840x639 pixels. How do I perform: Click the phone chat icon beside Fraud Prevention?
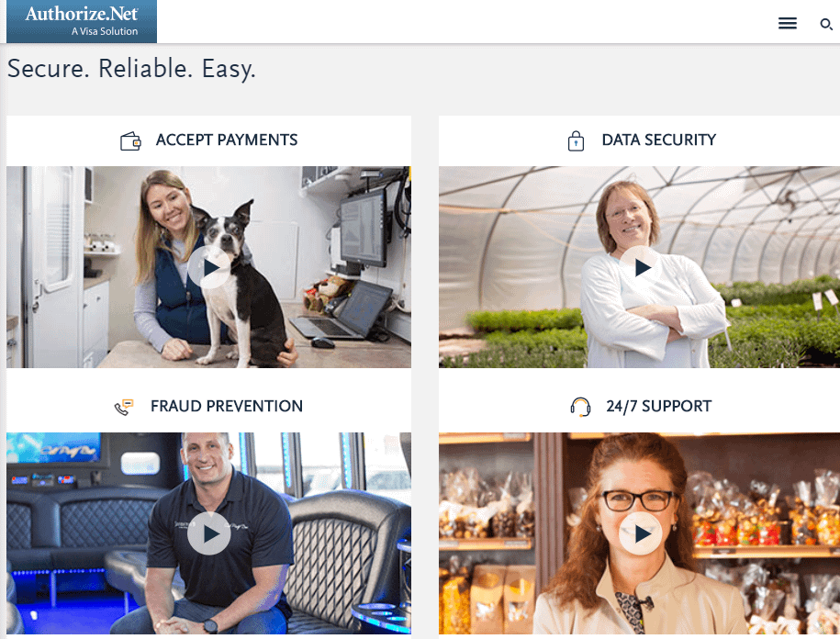pyautogui.click(x=124, y=407)
